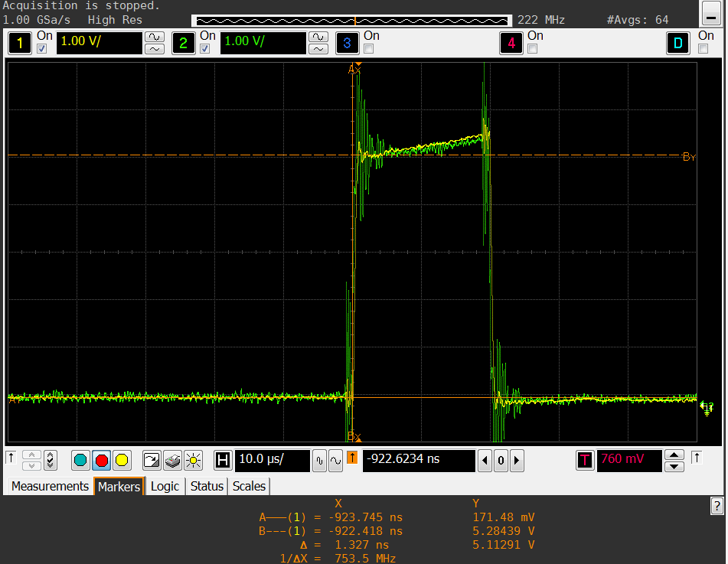This screenshot has height=564, width=728.
Task: Click the right arrow beside the zero-delay button
Action: 517,461
